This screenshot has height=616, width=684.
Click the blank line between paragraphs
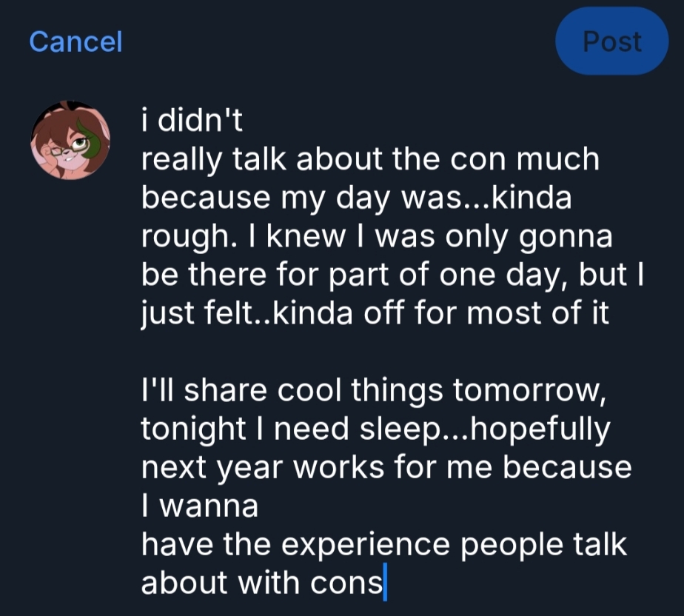tap(296, 352)
